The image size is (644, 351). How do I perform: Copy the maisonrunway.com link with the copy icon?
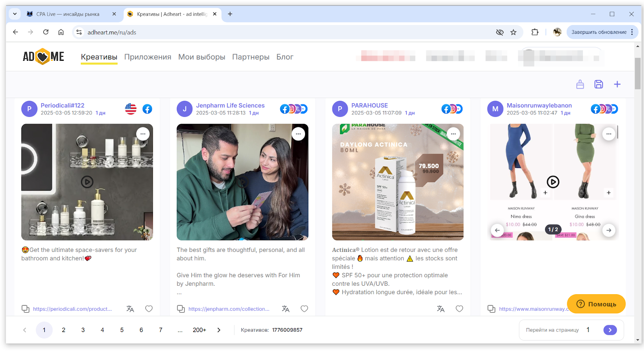(x=491, y=309)
